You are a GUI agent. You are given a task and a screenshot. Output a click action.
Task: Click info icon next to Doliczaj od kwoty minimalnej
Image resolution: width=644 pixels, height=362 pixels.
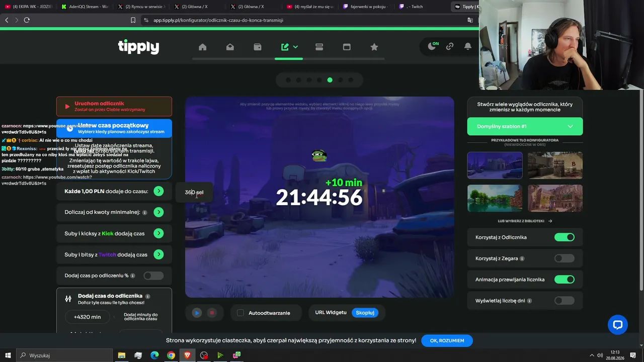tap(145, 213)
